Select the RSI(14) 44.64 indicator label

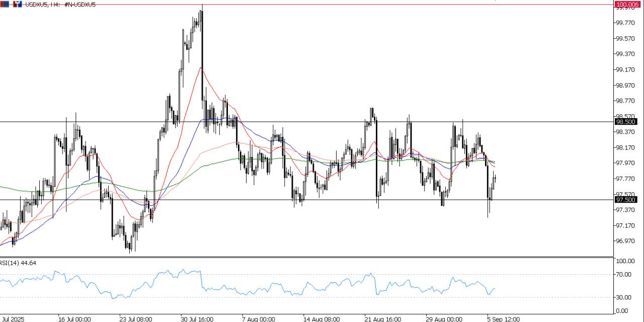click(x=18, y=263)
